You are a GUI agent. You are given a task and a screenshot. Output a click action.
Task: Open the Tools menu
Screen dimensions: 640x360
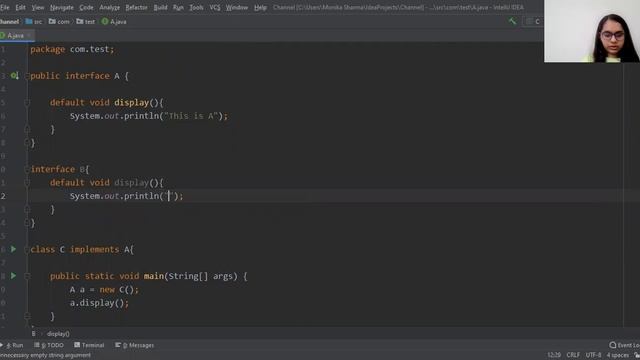(196, 7)
